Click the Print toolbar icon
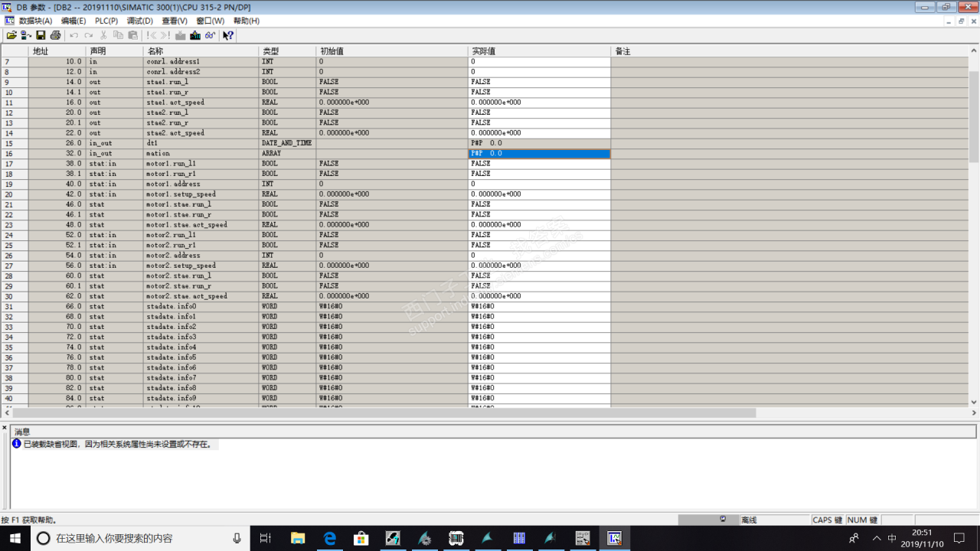 pyautogui.click(x=55, y=35)
